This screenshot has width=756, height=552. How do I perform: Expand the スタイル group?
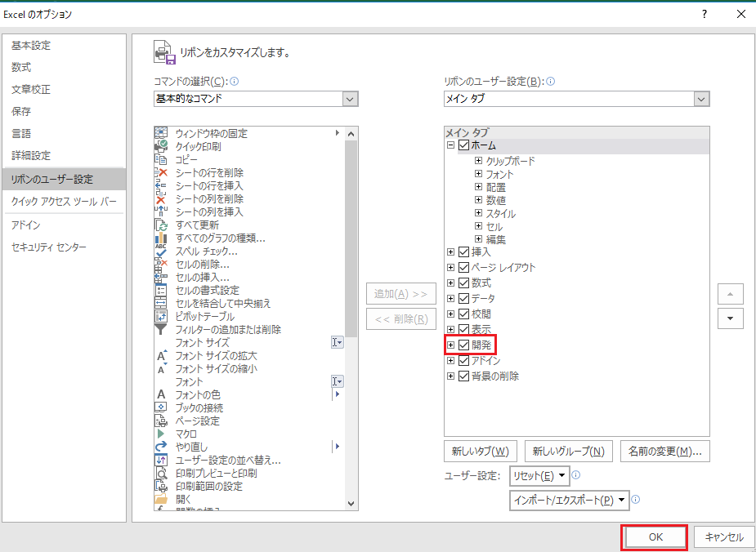[478, 212]
